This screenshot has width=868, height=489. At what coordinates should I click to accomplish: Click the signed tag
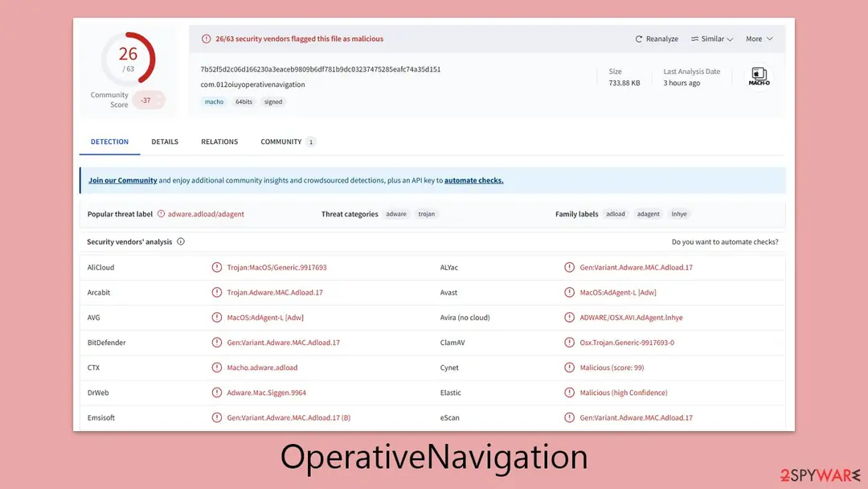(273, 102)
